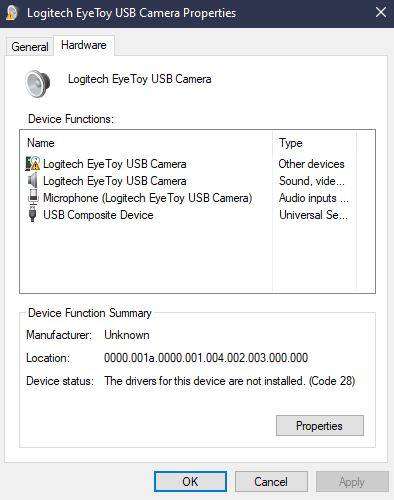Screen dimensions: 394x500
Task: Click the microphone icon in the device list
Action: pos(33,198)
